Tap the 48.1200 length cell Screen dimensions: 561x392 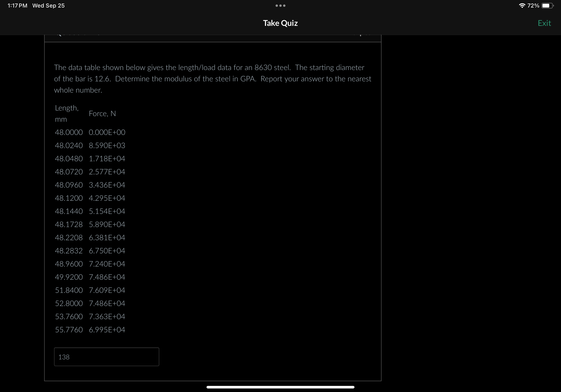click(x=69, y=198)
